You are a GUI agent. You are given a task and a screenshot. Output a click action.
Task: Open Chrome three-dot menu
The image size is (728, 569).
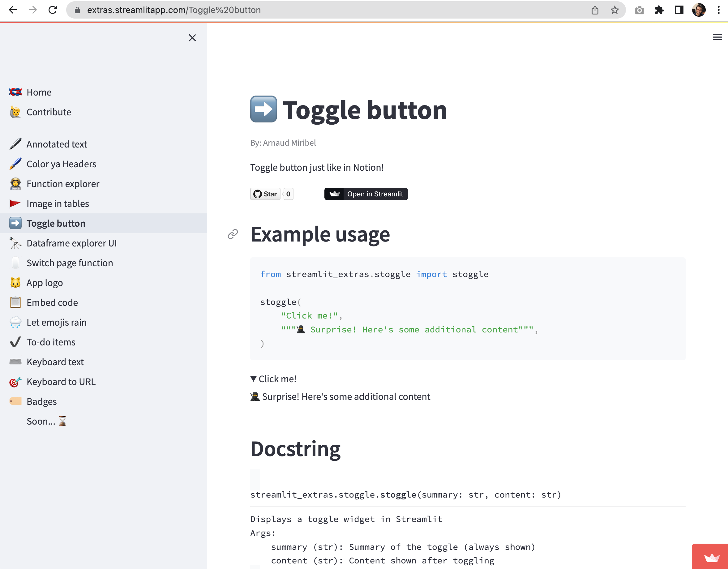(x=718, y=10)
